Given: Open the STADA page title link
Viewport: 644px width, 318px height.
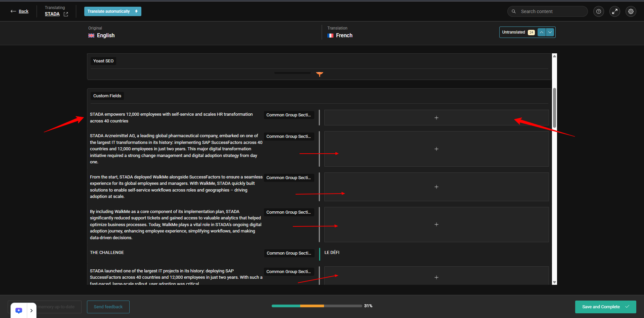Looking at the screenshot, I should (x=52, y=14).
